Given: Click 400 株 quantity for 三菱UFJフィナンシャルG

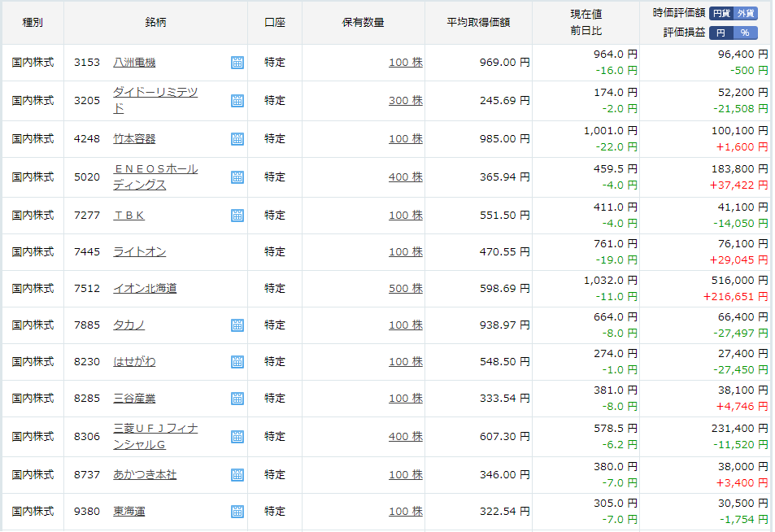Looking at the screenshot, I should [x=406, y=437].
